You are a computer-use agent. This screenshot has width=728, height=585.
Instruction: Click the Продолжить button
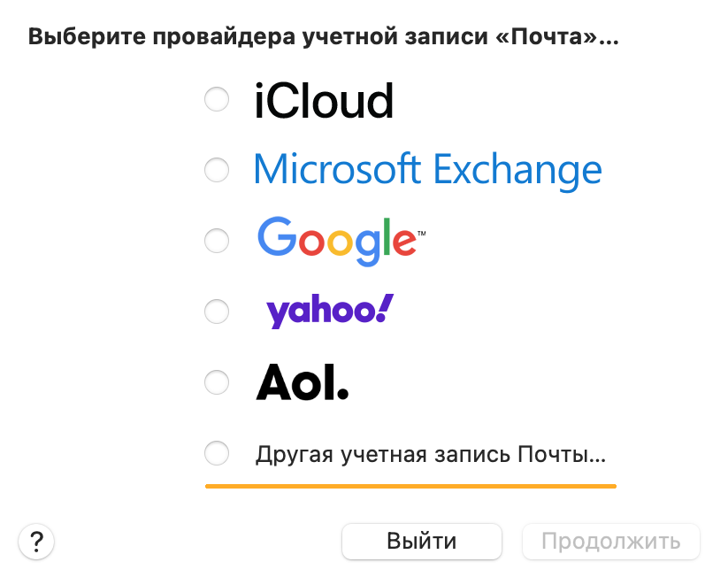611,542
